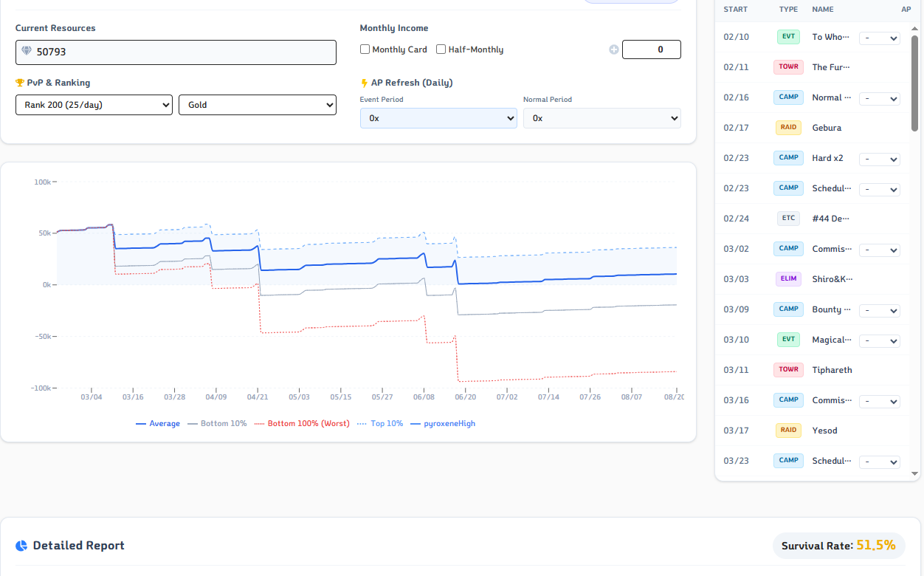
Task: Click 'The Fur…' tower entry name
Action: pos(831,67)
